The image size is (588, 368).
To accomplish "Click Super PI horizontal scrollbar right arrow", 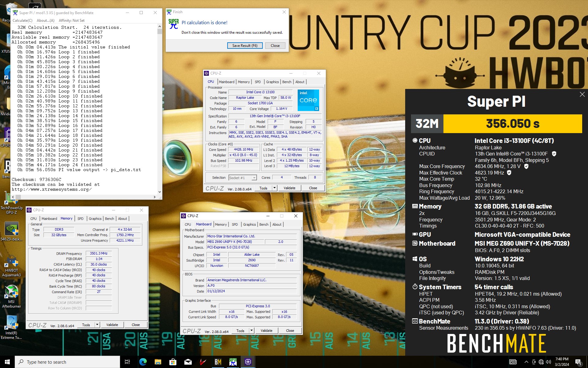I will click(155, 197).
